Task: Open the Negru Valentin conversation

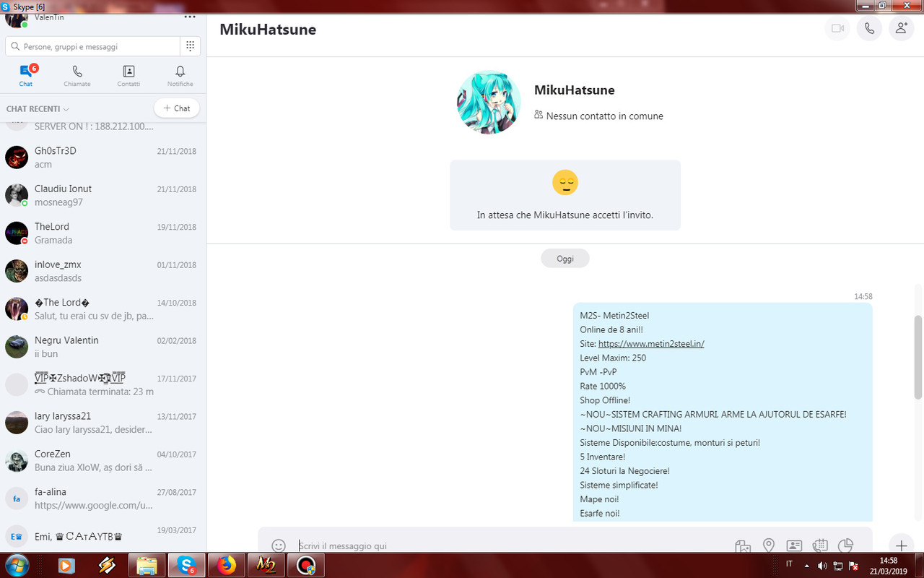Action: [103, 347]
